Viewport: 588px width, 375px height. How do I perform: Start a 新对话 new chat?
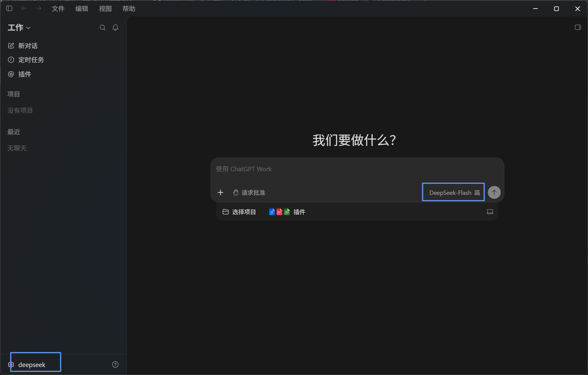pyautogui.click(x=23, y=46)
